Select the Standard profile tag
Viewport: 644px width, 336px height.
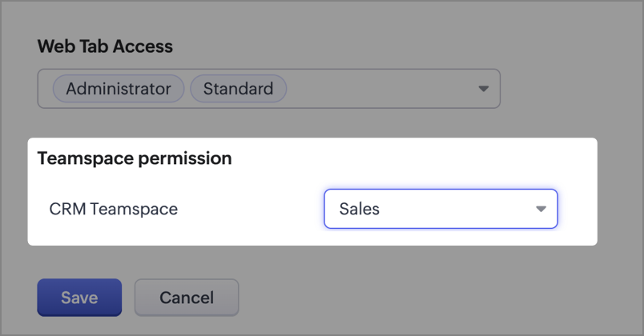(x=238, y=89)
